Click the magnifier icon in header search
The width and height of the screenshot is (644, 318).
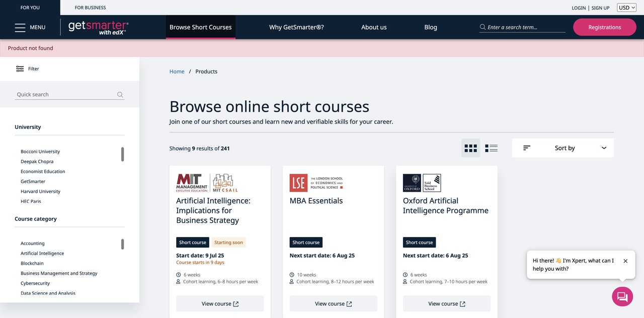coord(483,27)
